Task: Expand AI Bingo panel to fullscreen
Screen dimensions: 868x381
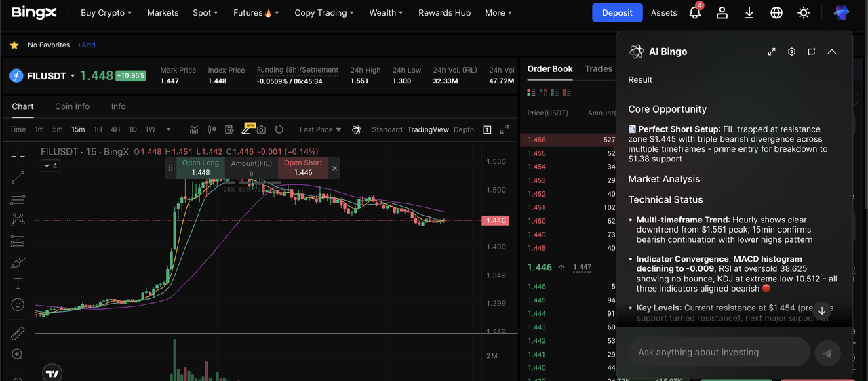Action: [x=772, y=52]
